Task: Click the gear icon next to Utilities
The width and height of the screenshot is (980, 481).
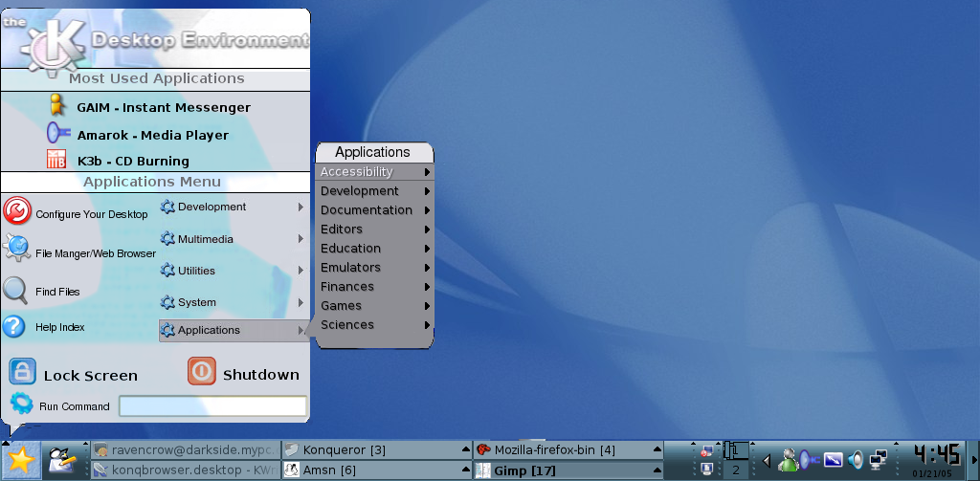Action: pos(167,270)
